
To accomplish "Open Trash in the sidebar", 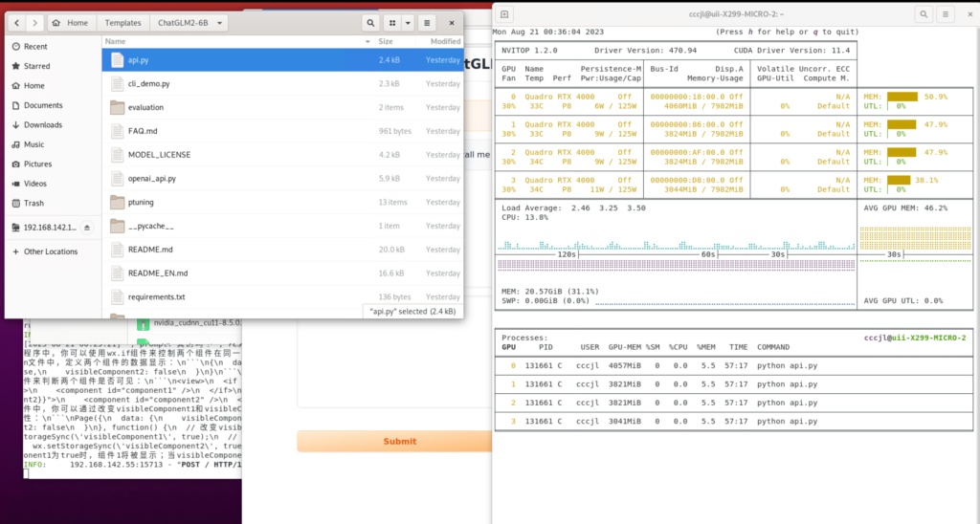I will [54, 203].
